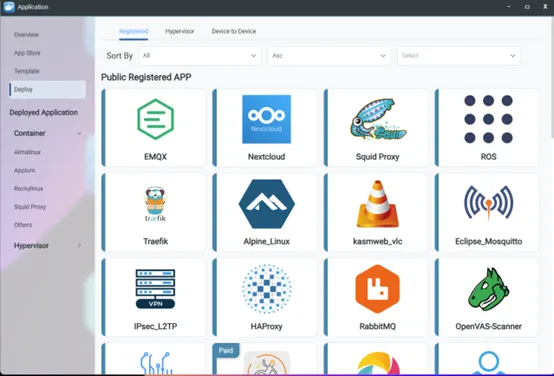The height and width of the screenshot is (376, 554).
Task: Open the Others container entry
Action: click(23, 225)
